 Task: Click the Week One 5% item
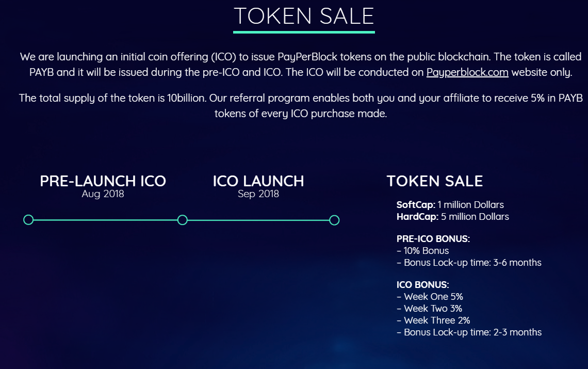[430, 297]
